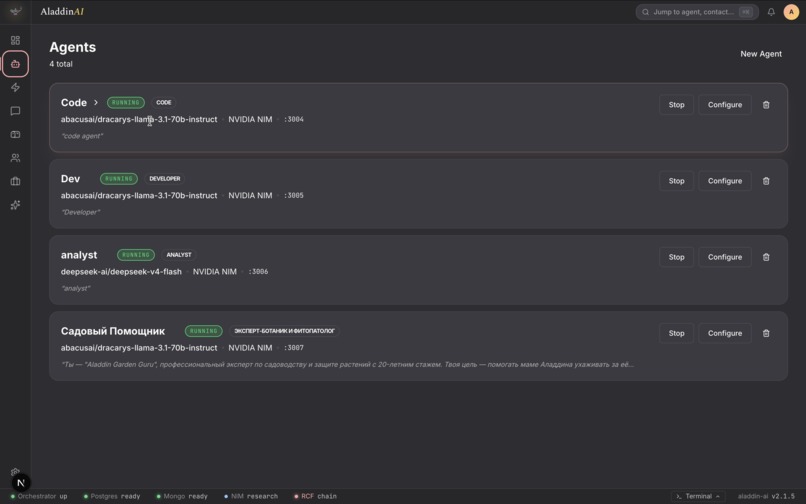Configure the Dev agent
Screen dimensions: 806x504
click(x=725, y=181)
